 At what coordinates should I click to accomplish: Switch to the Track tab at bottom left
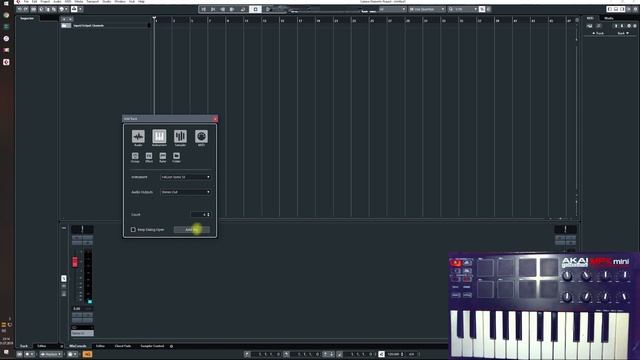click(x=24, y=346)
